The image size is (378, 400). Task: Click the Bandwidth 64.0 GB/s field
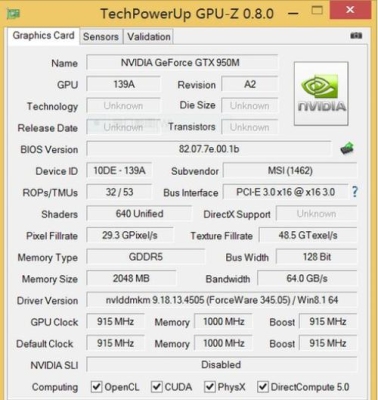point(307,278)
